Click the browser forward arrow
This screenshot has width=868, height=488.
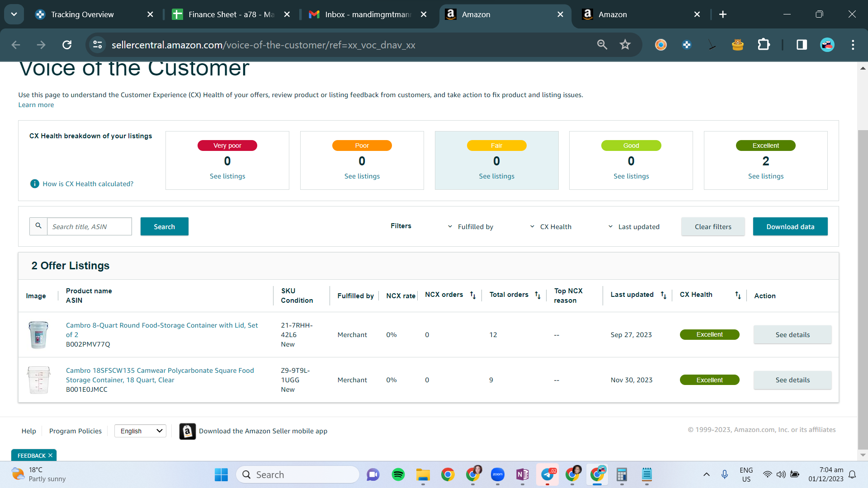(41, 45)
